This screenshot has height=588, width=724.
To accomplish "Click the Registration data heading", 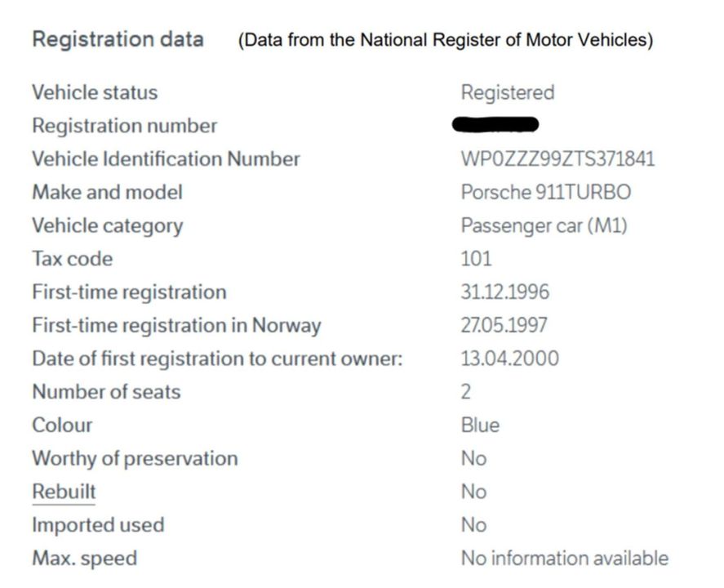I will pos(118,39).
